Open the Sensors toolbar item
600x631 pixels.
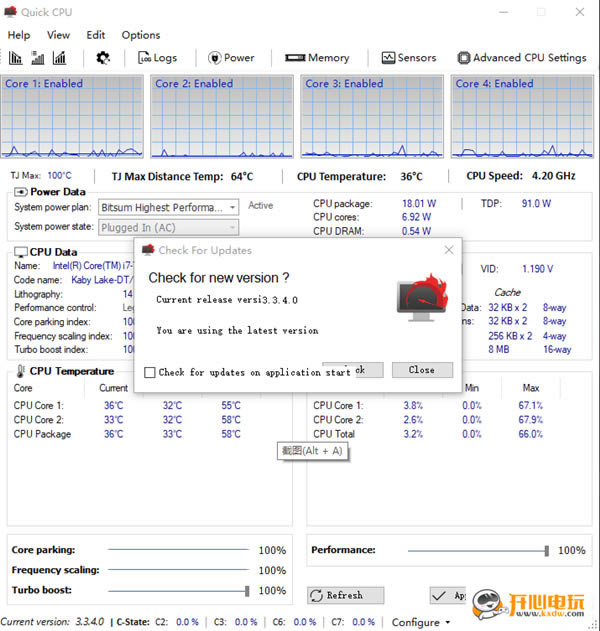pyautogui.click(x=409, y=58)
